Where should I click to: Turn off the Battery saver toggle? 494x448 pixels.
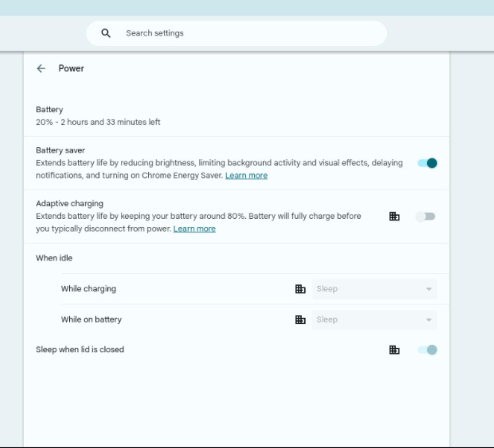tap(427, 163)
